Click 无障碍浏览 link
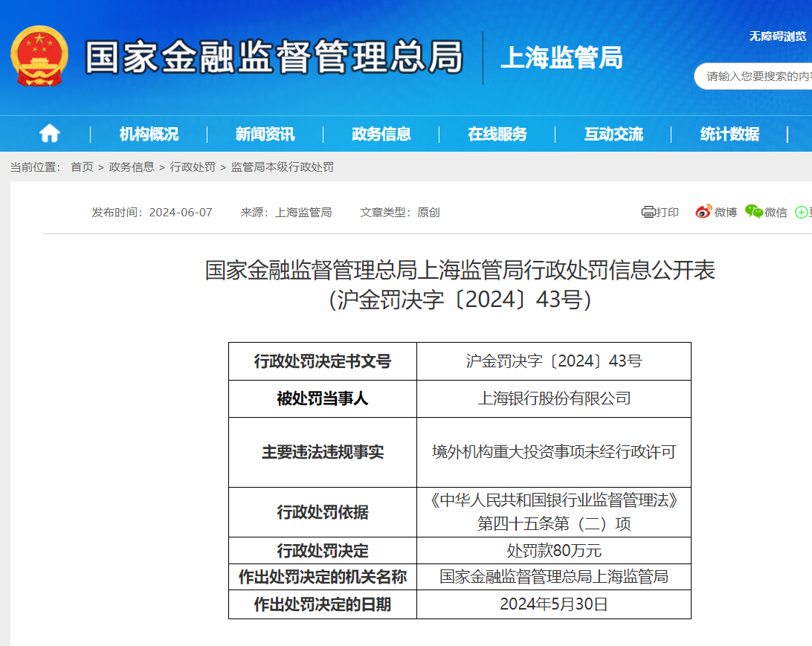The height and width of the screenshot is (646, 812). [x=778, y=36]
